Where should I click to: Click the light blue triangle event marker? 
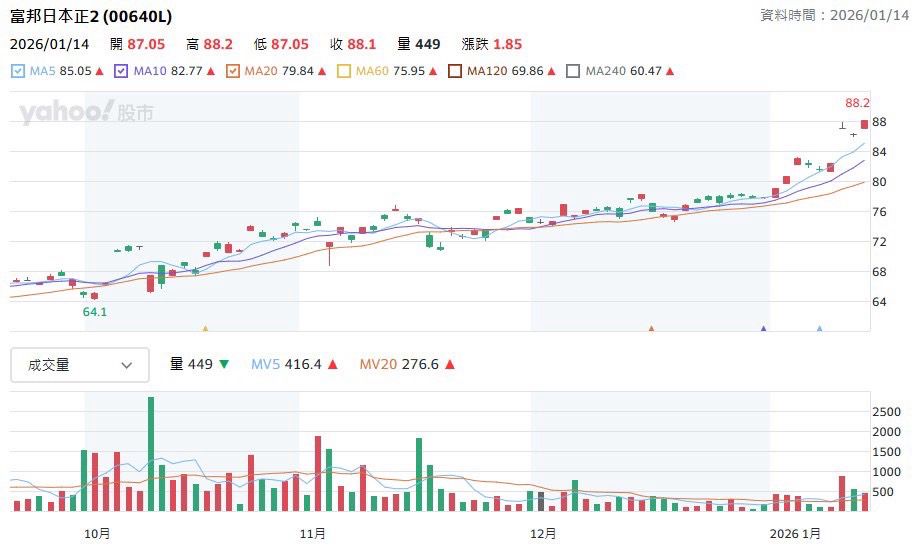coord(820,328)
